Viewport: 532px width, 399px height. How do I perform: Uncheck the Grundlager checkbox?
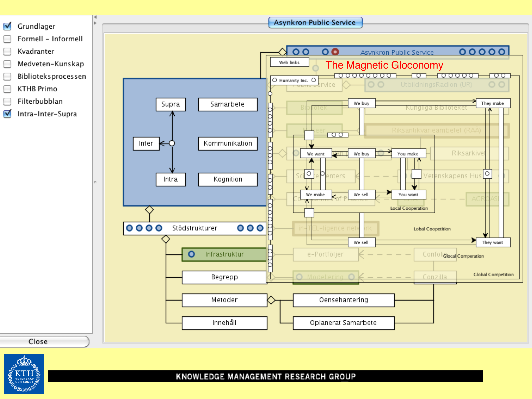pos(8,26)
